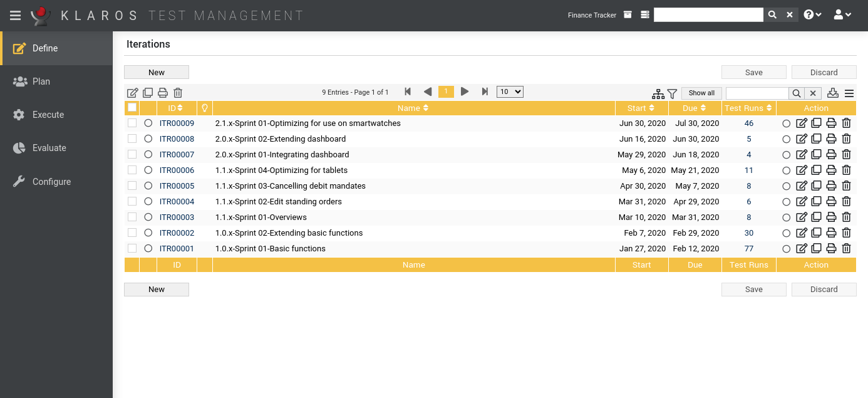Viewport: 868px width, 398px height.
Task: Delete iteration ITR00009 using trash icon
Action: click(x=846, y=123)
